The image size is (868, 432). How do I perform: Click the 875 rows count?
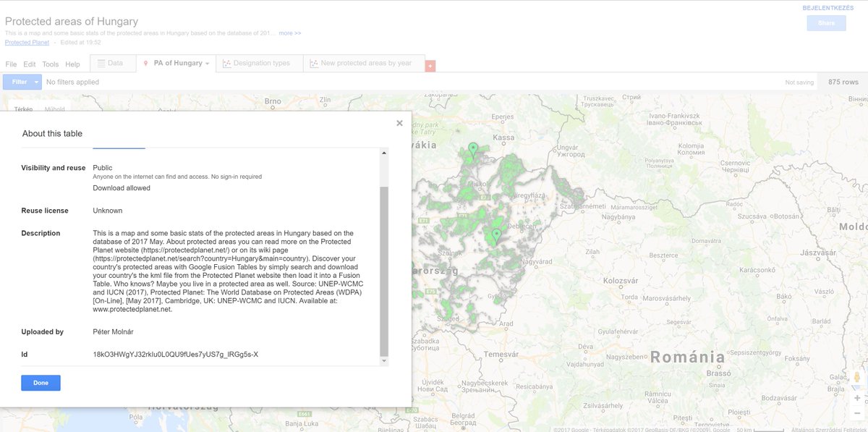[843, 82]
